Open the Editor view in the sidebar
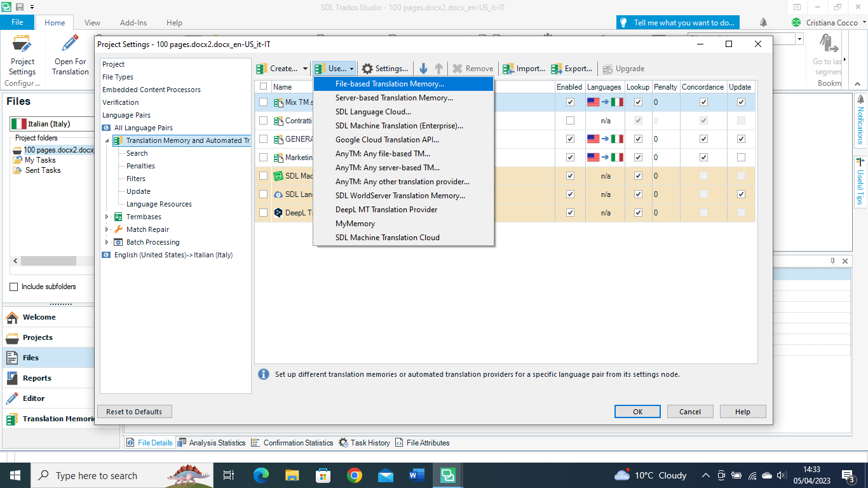The width and height of the screenshot is (868, 488). pyautogui.click(x=34, y=398)
